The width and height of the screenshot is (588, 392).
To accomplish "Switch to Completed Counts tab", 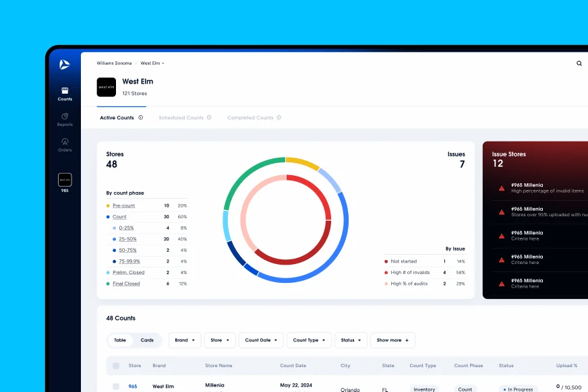I will click(250, 118).
